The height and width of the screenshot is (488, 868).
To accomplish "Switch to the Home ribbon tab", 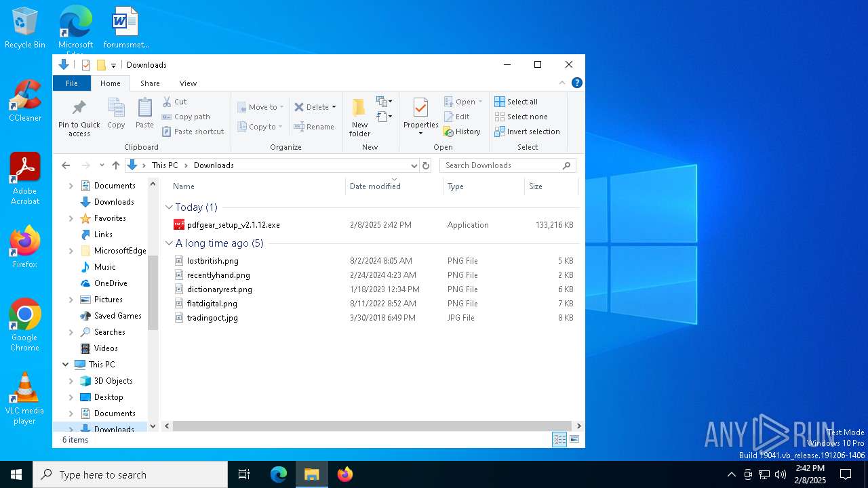I will 111,83.
